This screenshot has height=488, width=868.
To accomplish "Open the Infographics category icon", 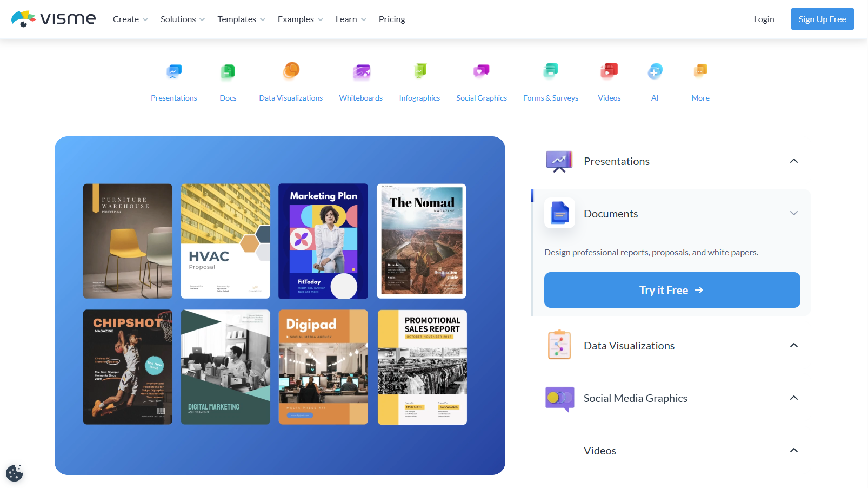I will pyautogui.click(x=420, y=71).
